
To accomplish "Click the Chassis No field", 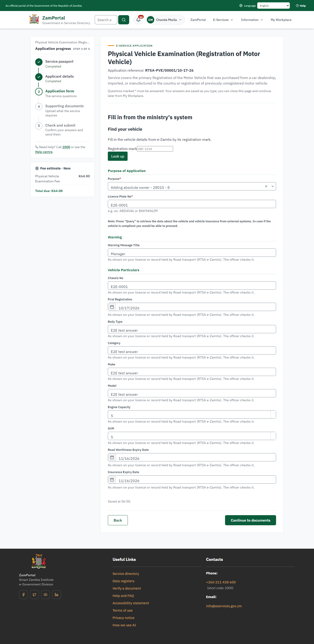I will (x=192, y=285).
